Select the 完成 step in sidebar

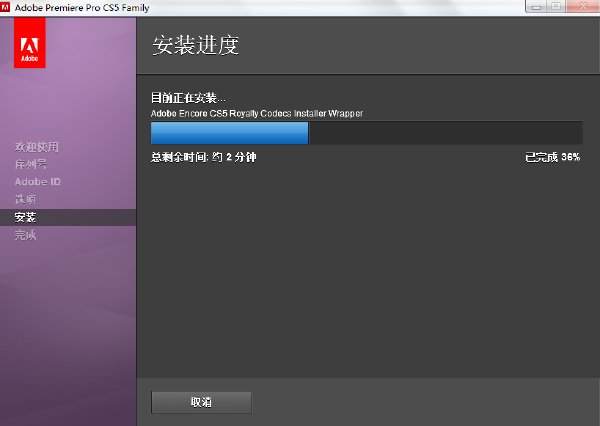coord(25,235)
